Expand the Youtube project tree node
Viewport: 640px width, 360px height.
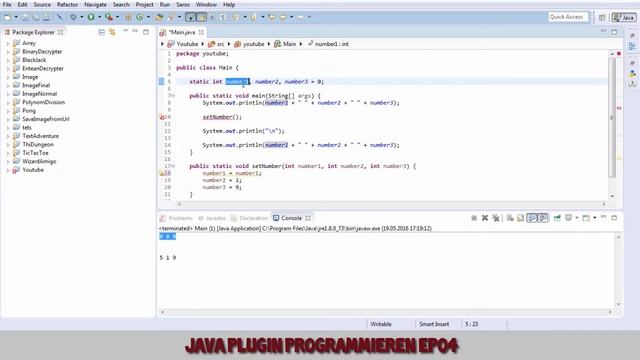[x=8, y=170]
